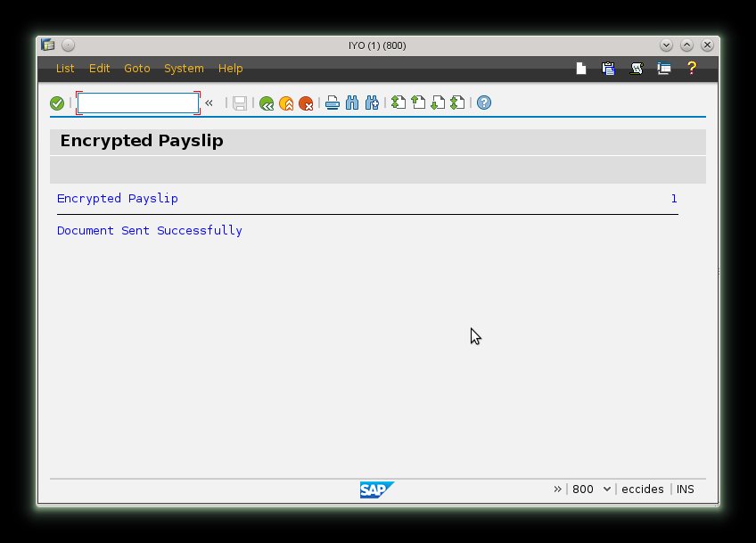Go to first page icon

[399, 103]
